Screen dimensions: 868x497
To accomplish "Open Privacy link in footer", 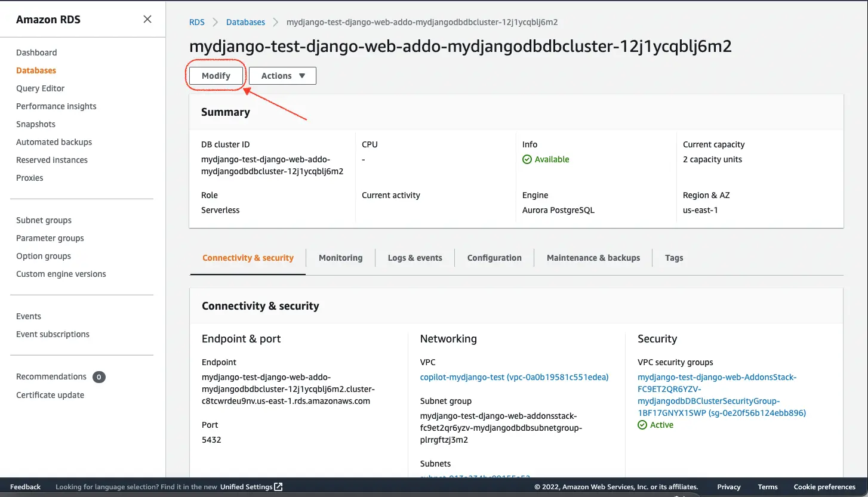I will [x=729, y=487].
